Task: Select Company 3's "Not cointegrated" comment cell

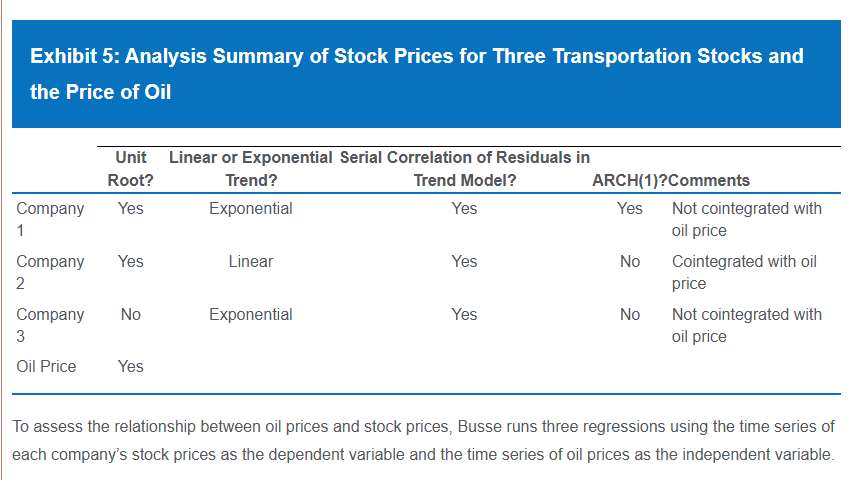Action: click(x=746, y=325)
